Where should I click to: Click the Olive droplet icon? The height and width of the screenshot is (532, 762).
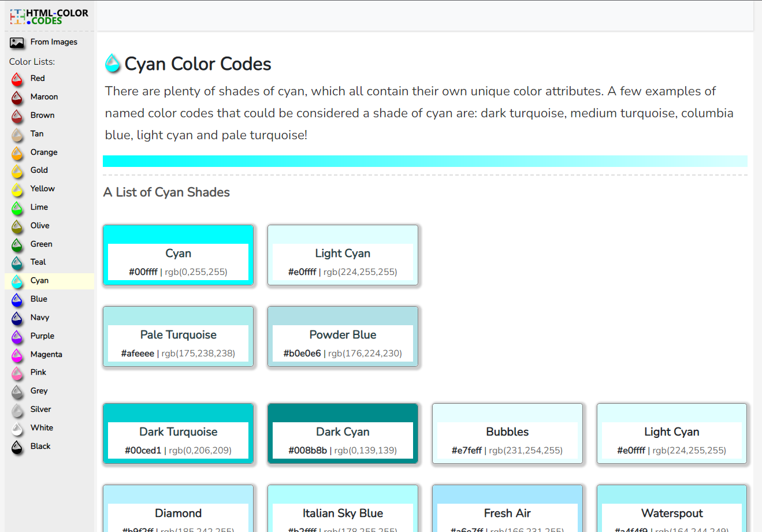pos(17,226)
